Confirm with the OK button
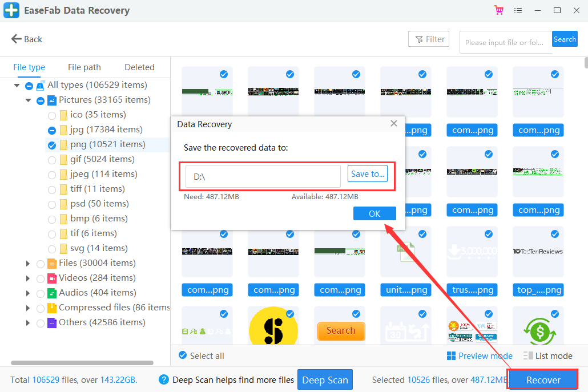Viewport: 588px width, 392px height. [374, 213]
